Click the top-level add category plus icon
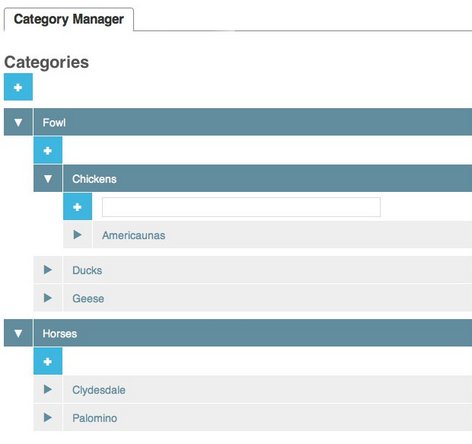Viewport: 472px width, 444px height. click(18, 87)
